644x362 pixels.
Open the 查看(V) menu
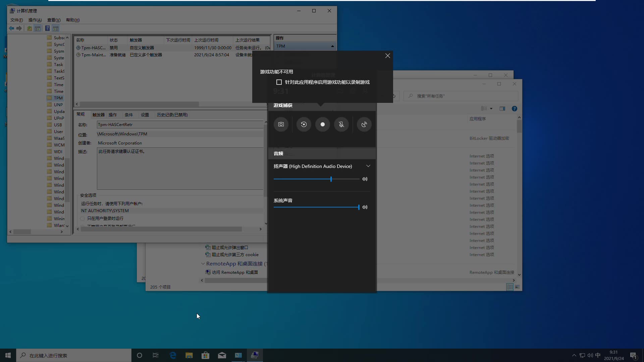coord(54,20)
